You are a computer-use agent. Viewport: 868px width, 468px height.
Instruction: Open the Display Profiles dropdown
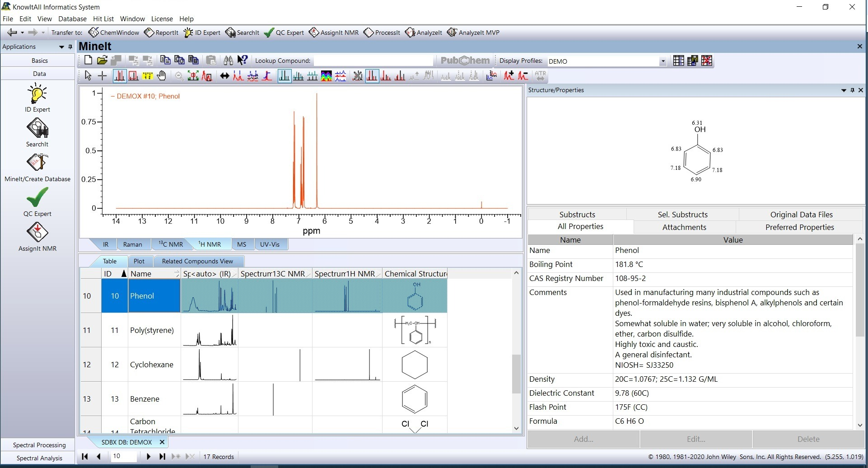click(662, 61)
